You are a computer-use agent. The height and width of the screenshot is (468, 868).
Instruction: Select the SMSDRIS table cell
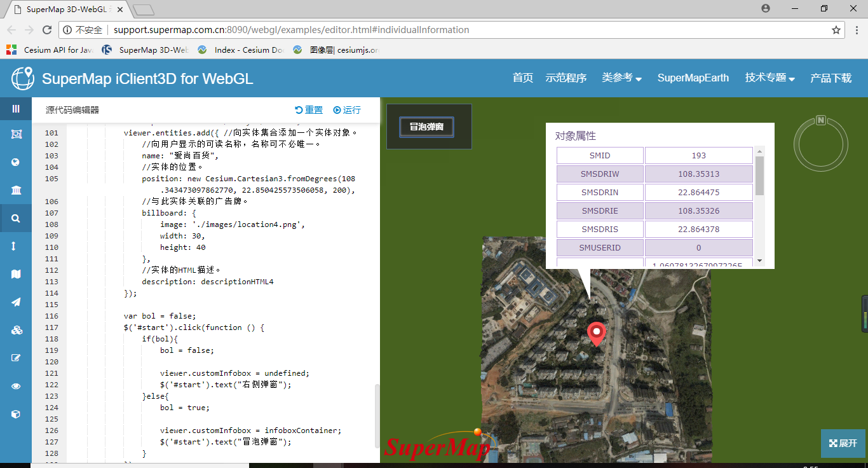pos(600,230)
